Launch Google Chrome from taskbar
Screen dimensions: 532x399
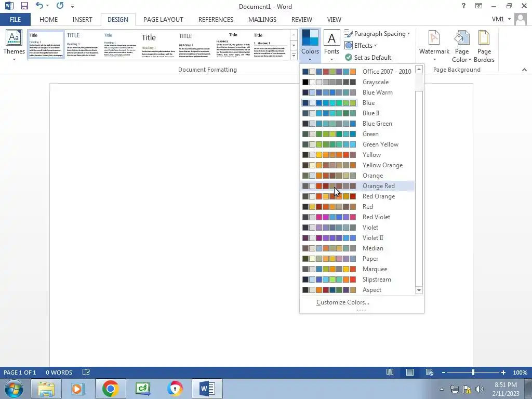pos(110,389)
